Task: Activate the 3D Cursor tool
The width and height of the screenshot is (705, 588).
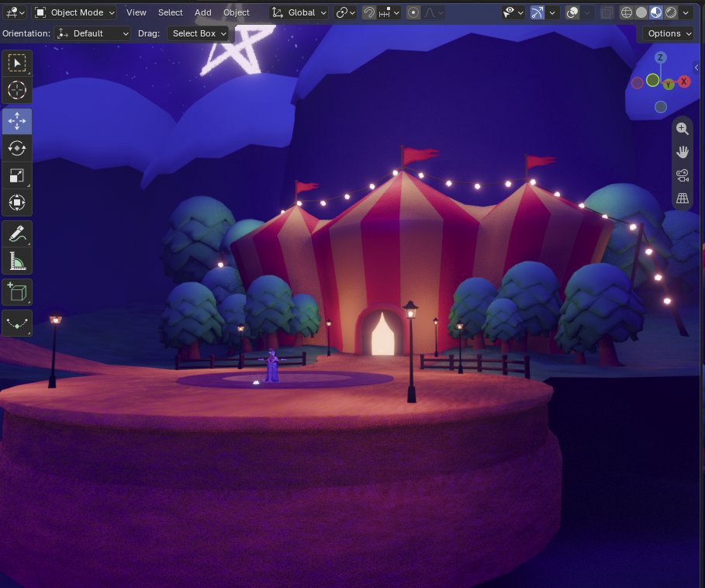Action: click(17, 90)
